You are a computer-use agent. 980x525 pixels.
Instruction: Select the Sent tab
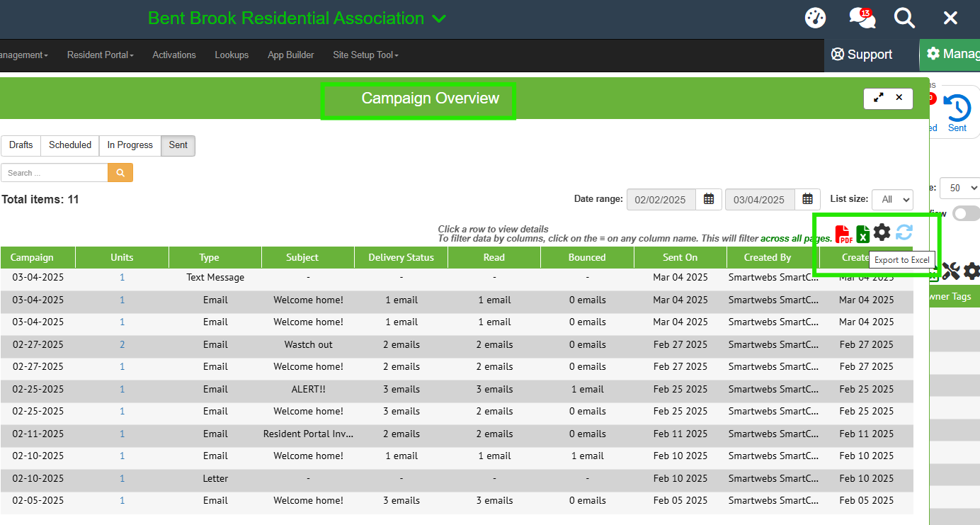click(x=178, y=145)
